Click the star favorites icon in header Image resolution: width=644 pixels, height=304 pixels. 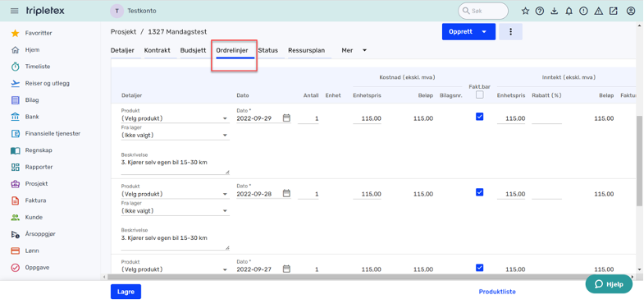point(525,12)
